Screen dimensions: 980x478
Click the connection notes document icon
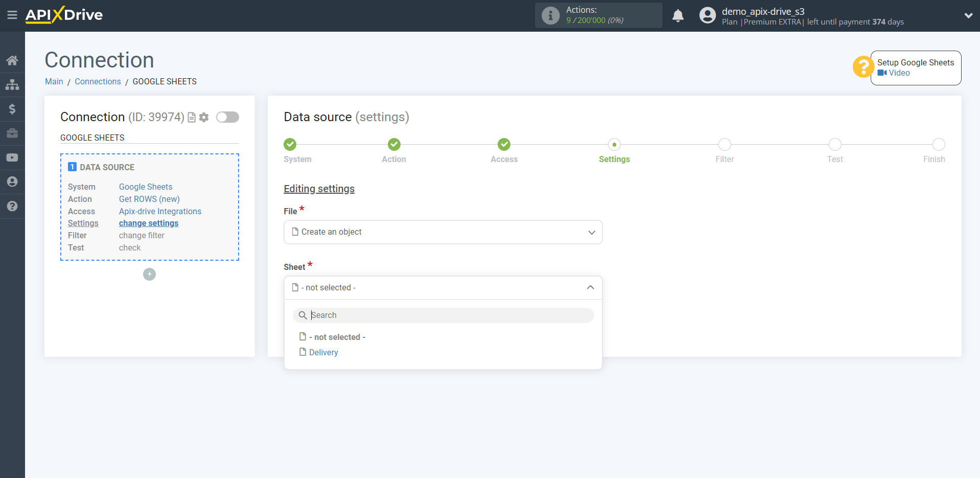(x=192, y=118)
